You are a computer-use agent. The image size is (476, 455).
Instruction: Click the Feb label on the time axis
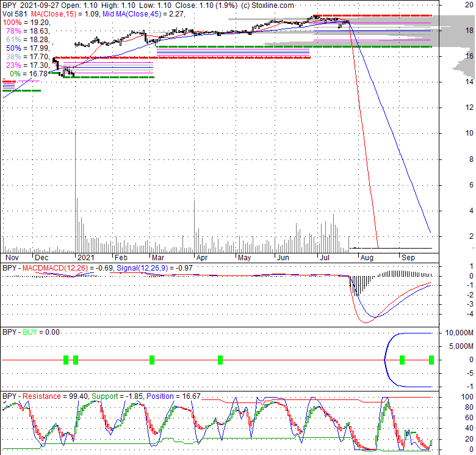[x=121, y=258]
